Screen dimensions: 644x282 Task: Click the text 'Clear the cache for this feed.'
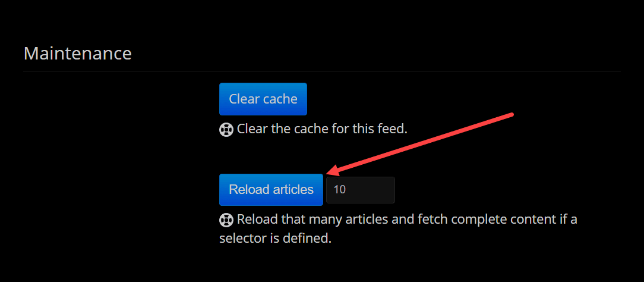[321, 129]
